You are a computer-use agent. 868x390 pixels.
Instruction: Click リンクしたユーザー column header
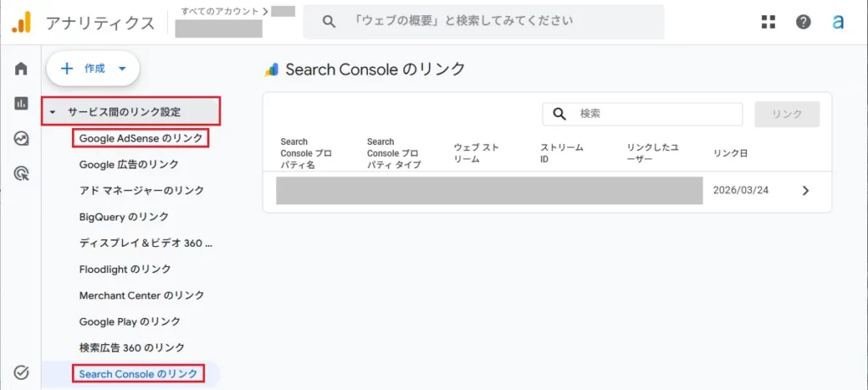(x=653, y=153)
